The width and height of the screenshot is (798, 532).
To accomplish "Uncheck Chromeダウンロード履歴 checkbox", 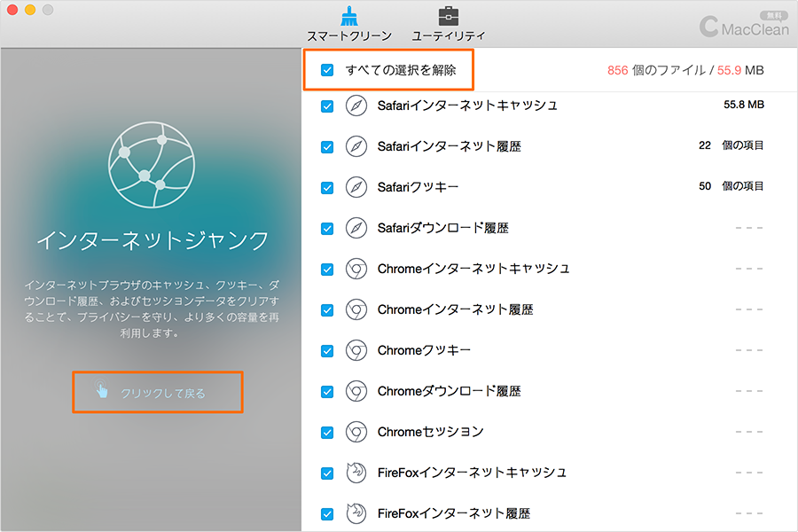I will (x=327, y=392).
